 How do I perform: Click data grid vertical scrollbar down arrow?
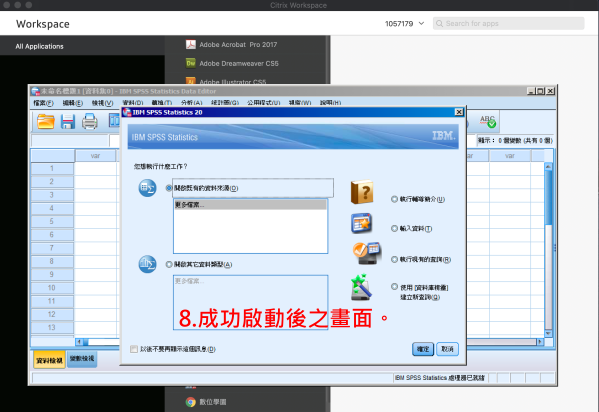[x=548, y=333]
